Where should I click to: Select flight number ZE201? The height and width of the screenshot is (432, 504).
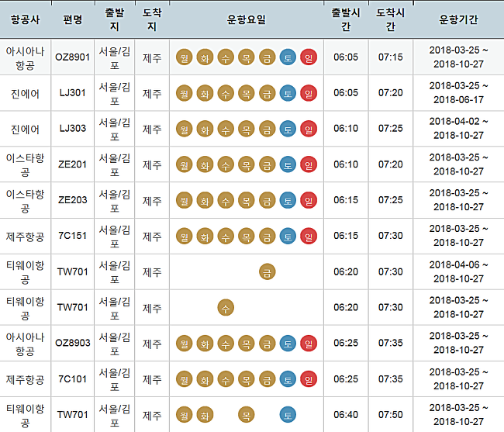[72, 164]
